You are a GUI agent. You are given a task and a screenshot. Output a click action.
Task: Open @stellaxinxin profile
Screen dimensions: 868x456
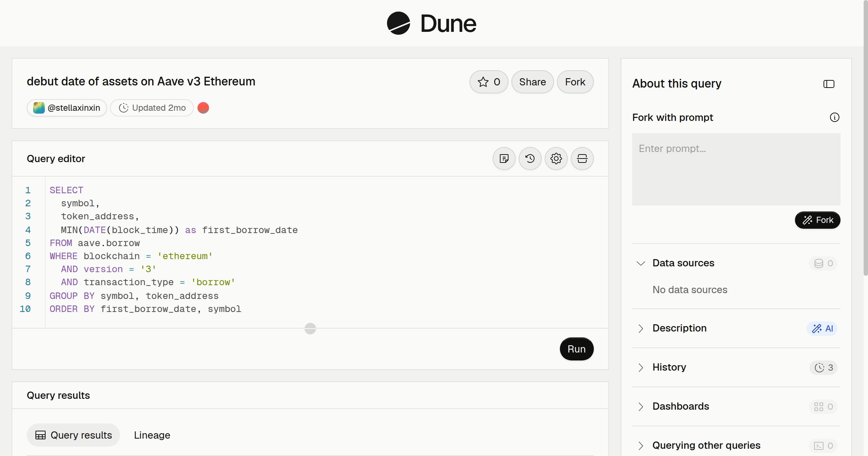pos(67,108)
